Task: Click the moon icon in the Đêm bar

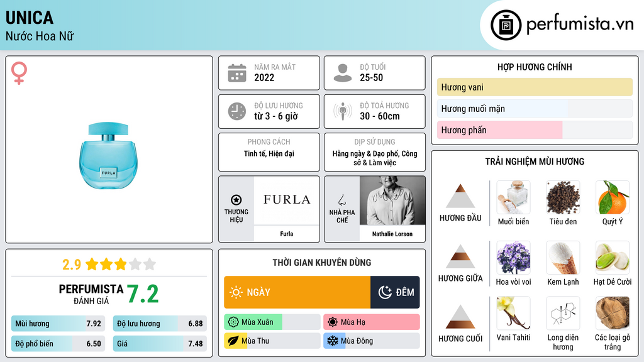Action: [385, 292]
